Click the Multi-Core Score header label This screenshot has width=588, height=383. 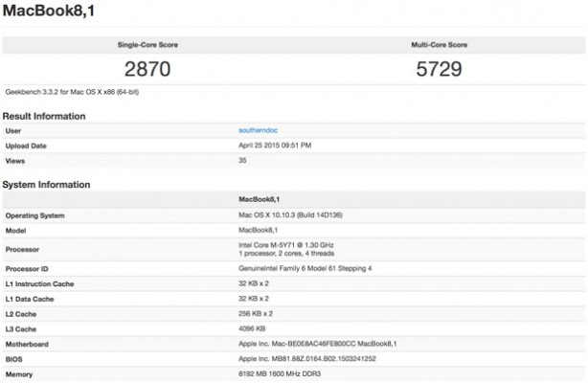click(440, 45)
